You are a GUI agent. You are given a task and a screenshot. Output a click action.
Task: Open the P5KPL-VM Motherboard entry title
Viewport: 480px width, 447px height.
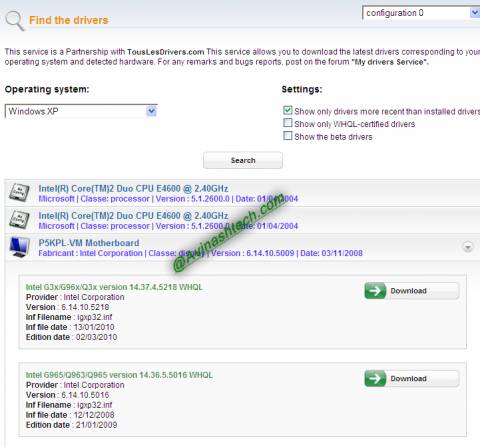89,243
